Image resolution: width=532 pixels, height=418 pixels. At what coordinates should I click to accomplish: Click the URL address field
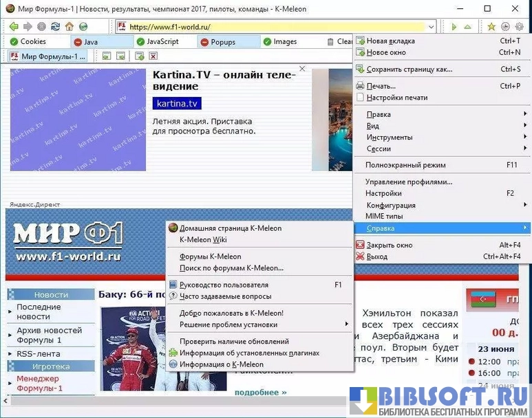275,27
